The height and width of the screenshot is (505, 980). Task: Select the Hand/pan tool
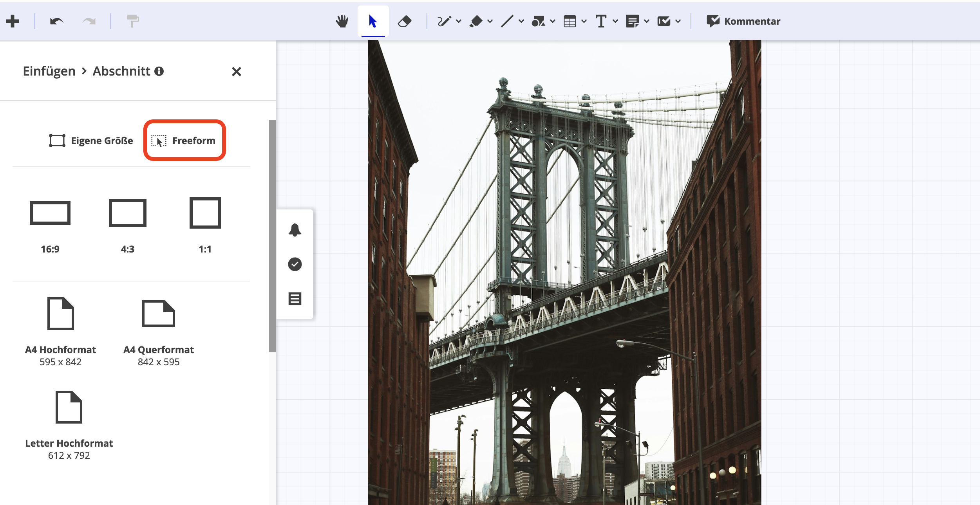click(x=342, y=20)
